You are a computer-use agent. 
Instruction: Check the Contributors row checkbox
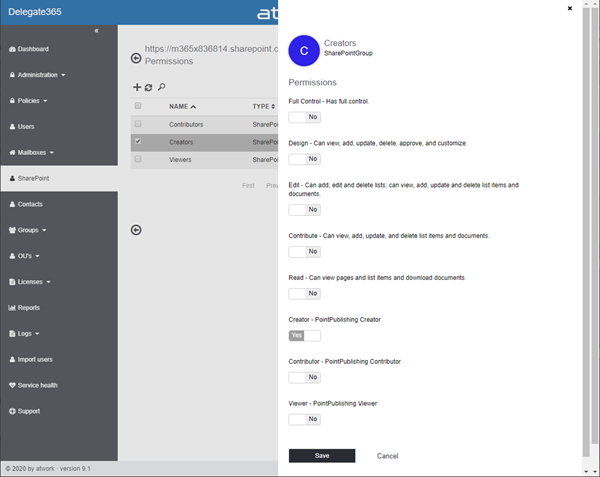[x=138, y=124]
